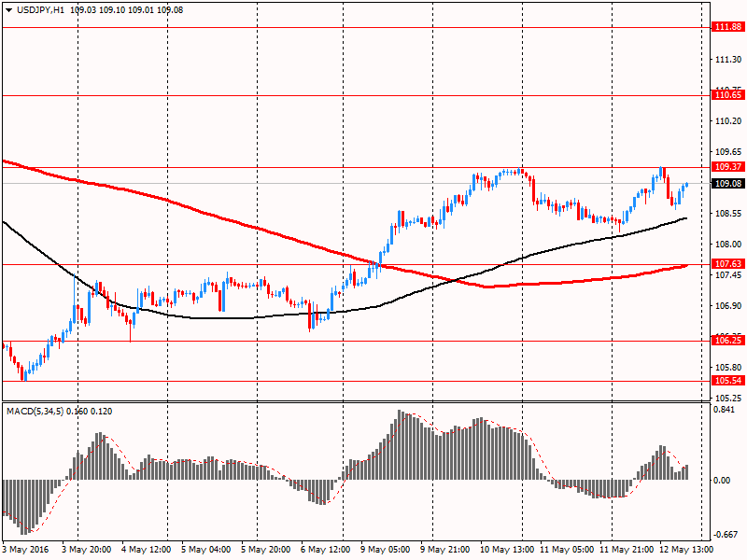747x560 pixels.
Task: Select the 106.90 price axis value
Action: pyautogui.click(x=728, y=306)
